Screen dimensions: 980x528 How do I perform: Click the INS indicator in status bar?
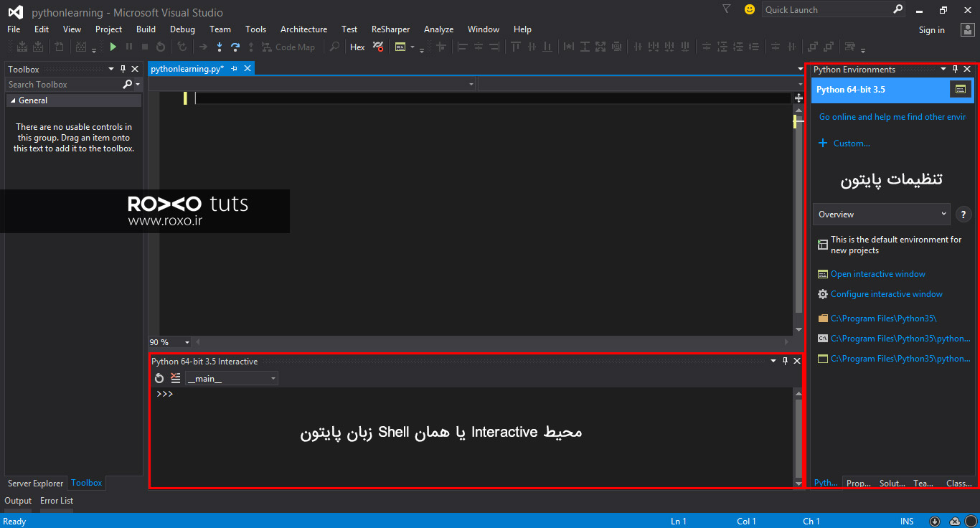(907, 522)
